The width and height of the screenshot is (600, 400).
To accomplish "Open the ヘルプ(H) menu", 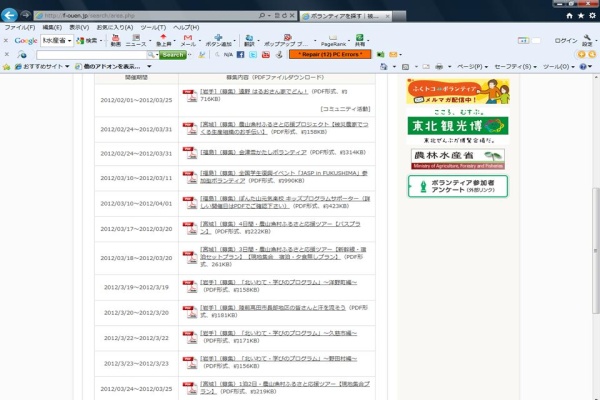I will coord(186,28).
